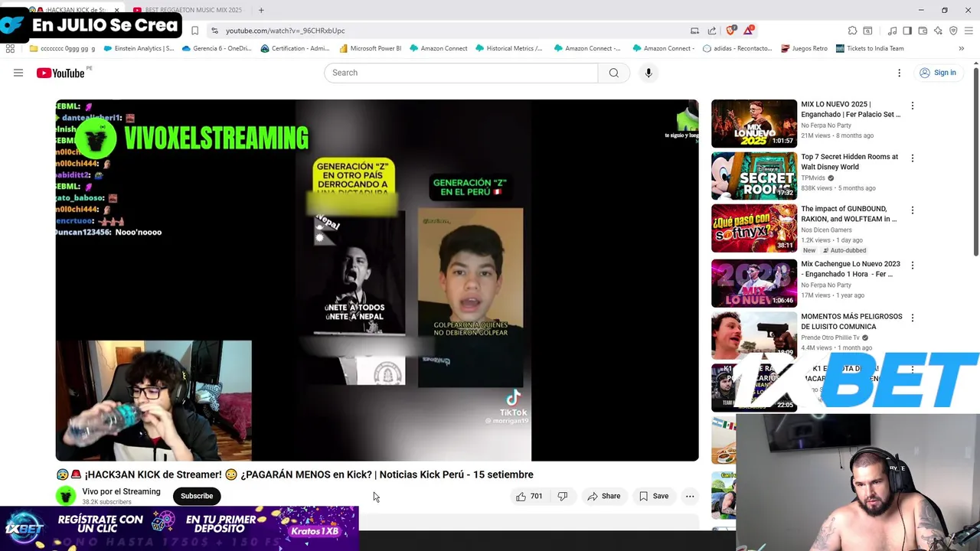This screenshot has height=551, width=980.
Task: Open MIX LO NUEVO 2025 thumbnail
Action: pyautogui.click(x=754, y=123)
